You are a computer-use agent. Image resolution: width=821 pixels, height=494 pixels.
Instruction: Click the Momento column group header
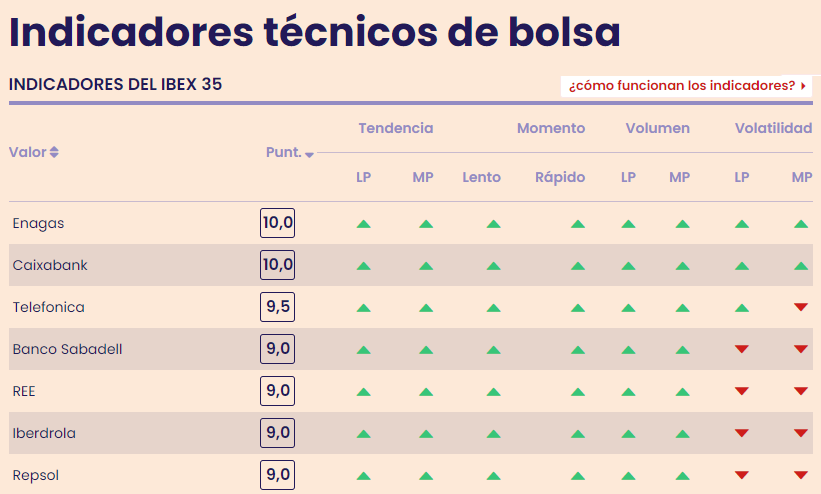551,128
